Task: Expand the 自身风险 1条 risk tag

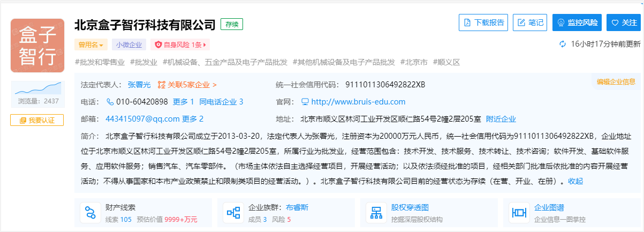Action: [180, 45]
